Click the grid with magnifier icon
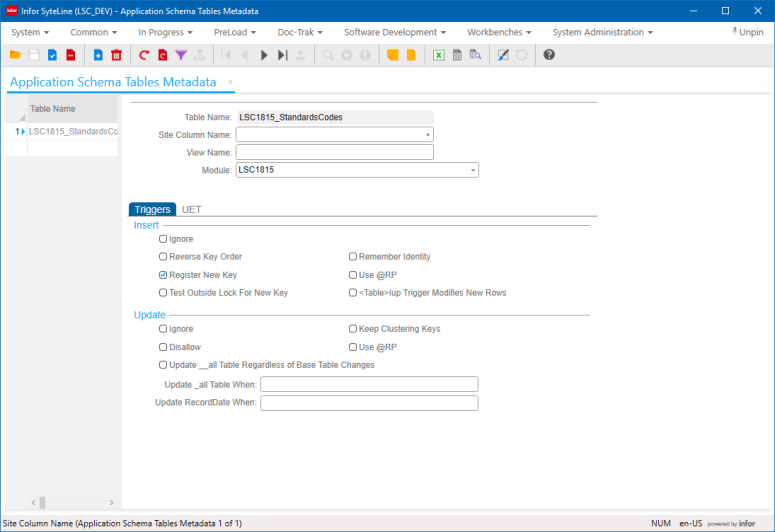775x532 pixels. click(x=475, y=55)
